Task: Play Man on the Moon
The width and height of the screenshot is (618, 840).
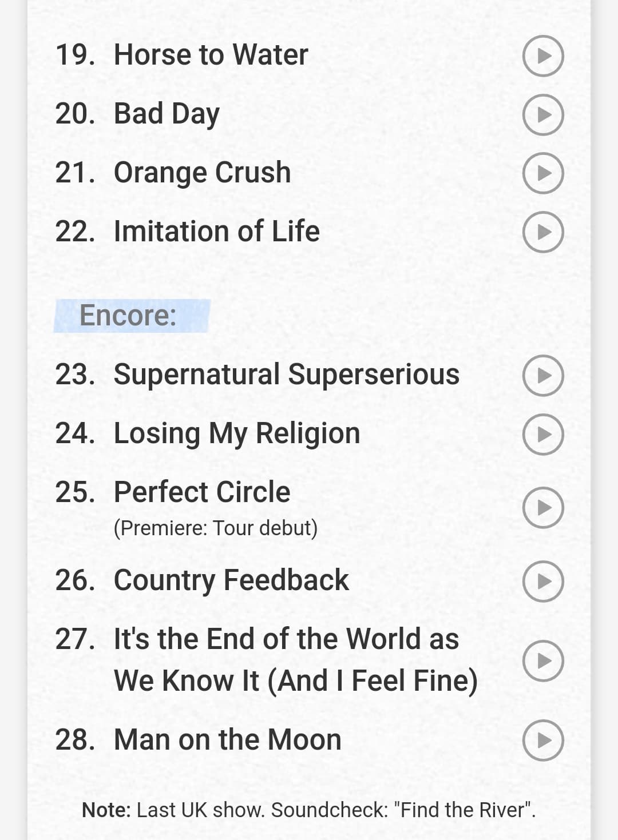Action: (543, 740)
